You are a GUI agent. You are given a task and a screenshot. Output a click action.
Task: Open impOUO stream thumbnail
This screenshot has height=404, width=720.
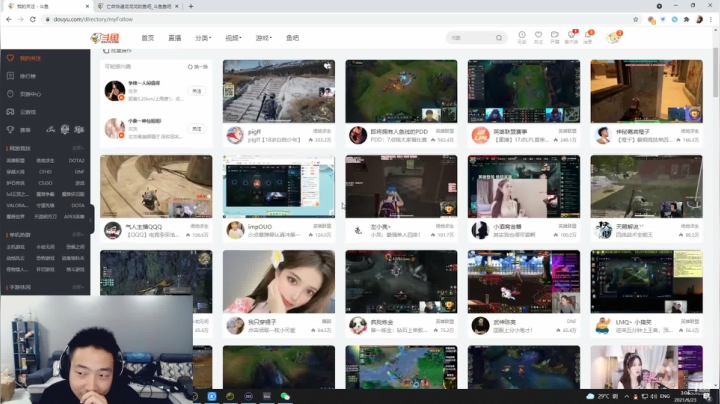tap(279, 186)
